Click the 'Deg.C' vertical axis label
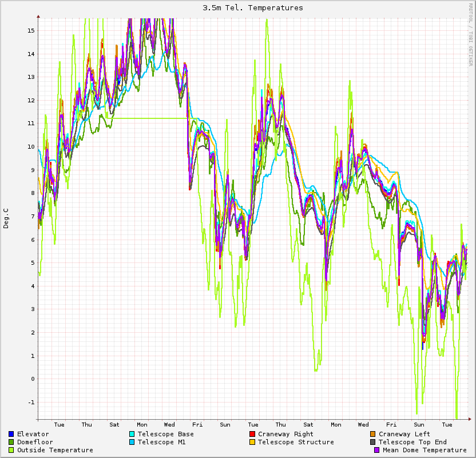This screenshot has height=458, width=476. (x=6, y=218)
